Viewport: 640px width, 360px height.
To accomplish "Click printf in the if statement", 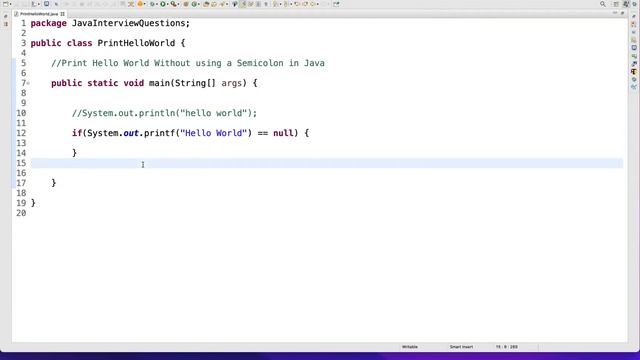I will coord(160,133).
